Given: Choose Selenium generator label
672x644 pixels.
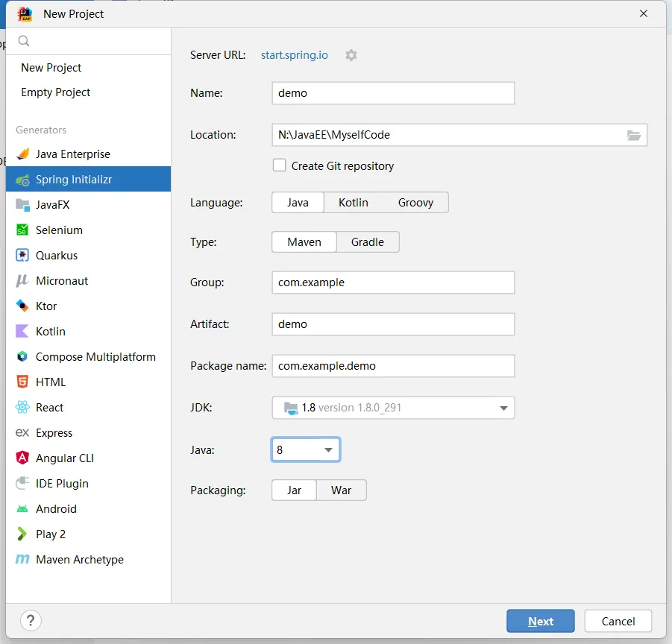Looking at the screenshot, I should 59,230.
